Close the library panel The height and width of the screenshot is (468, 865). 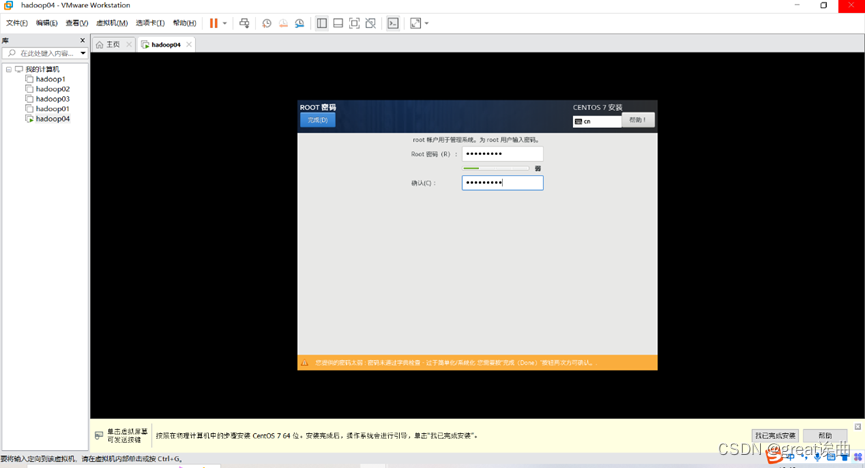83,40
